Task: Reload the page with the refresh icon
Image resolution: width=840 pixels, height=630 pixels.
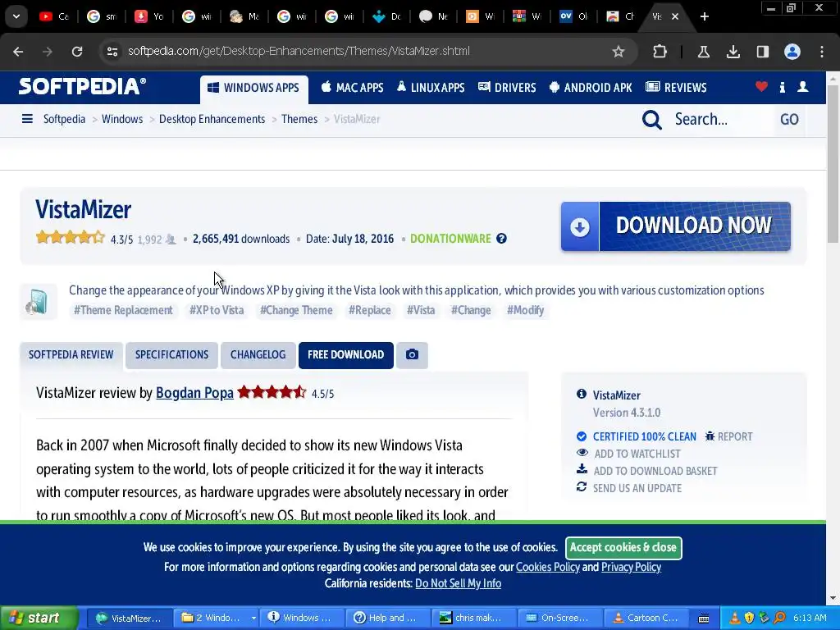Action: click(x=77, y=52)
